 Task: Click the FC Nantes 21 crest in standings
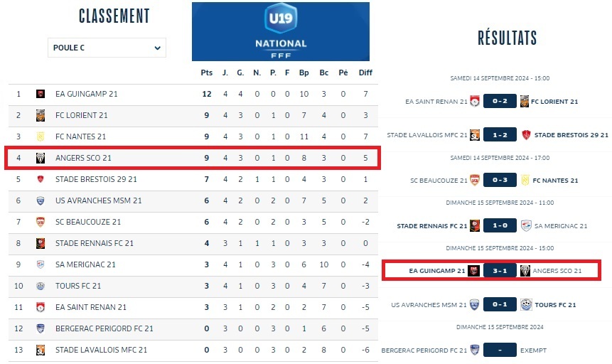41,136
